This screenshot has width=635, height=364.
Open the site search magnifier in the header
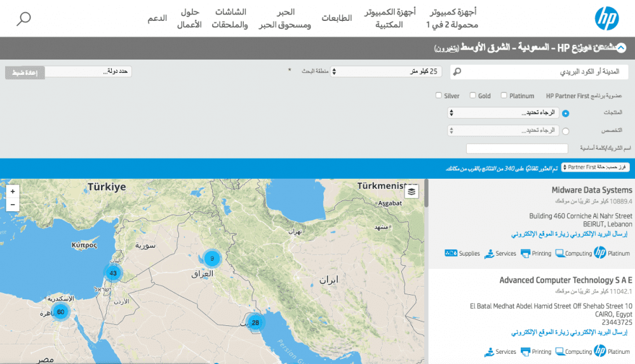(x=23, y=18)
